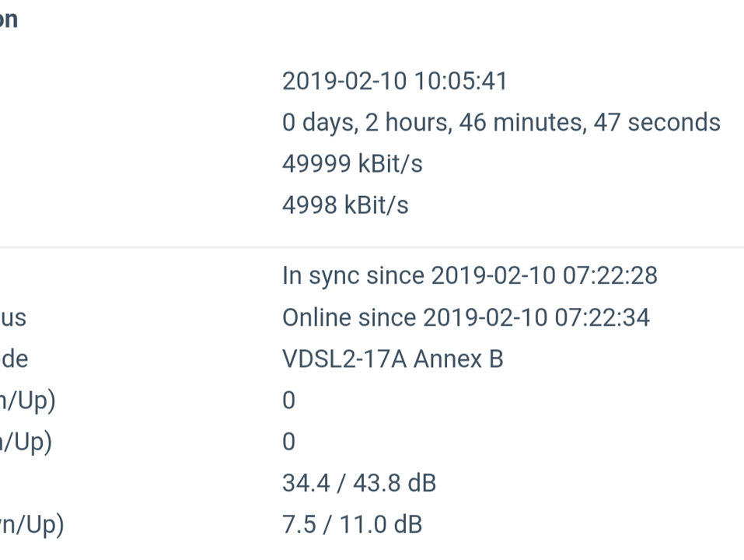Select the "/Up)" label beside the second zero
Image resolution: width=744 pixels, height=560 pixels.
[26, 443]
